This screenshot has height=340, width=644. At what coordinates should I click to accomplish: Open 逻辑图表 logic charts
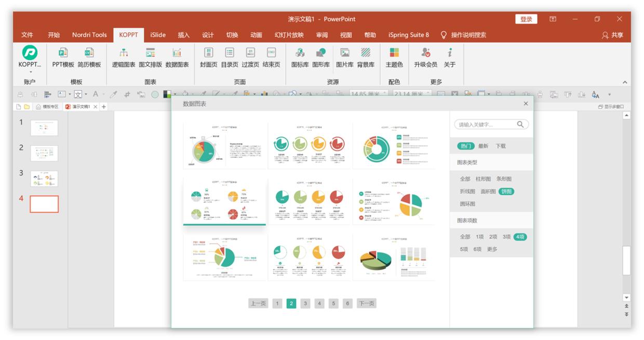click(124, 57)
